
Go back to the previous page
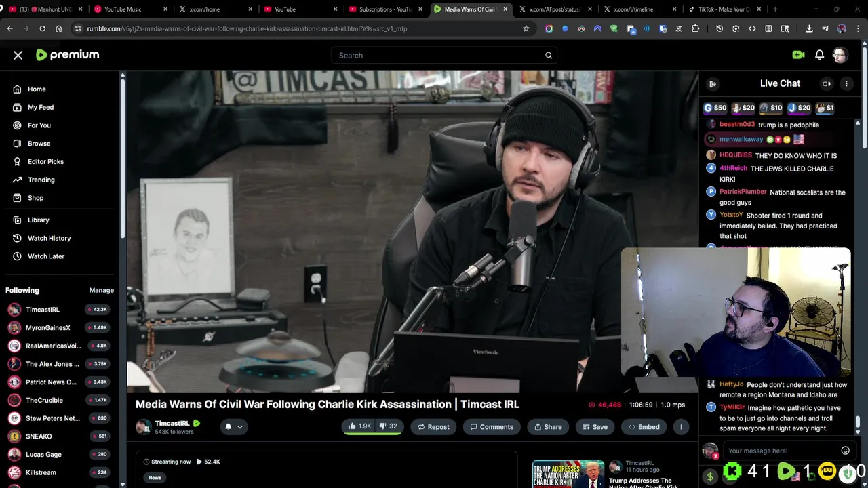click(x=9, y=28)
